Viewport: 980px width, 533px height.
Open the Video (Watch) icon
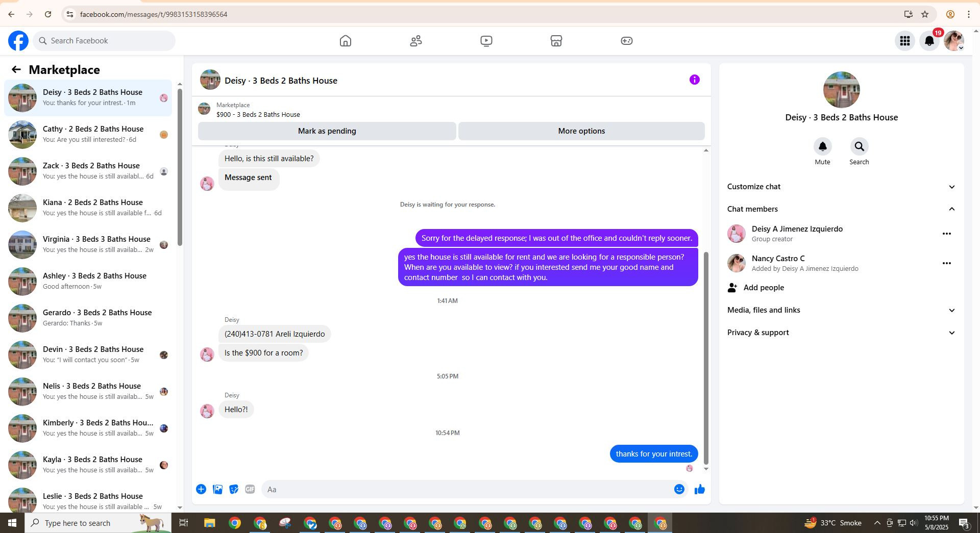(x=486, y=41)
